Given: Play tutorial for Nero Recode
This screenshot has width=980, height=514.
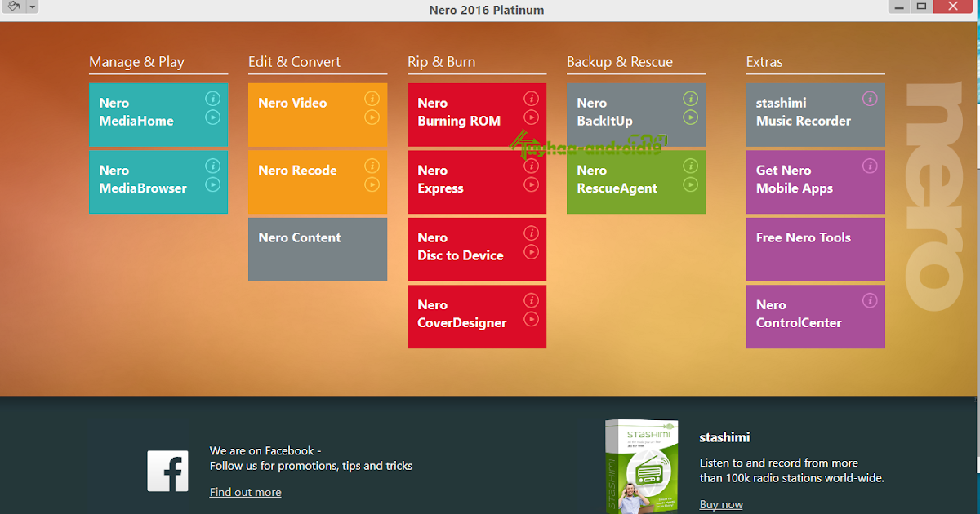Looking at the screenshot, I should (372, 184).
